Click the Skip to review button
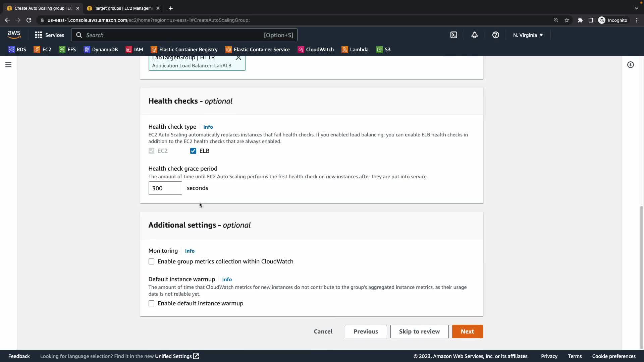The image size is (644, 362). pos(419,331)
